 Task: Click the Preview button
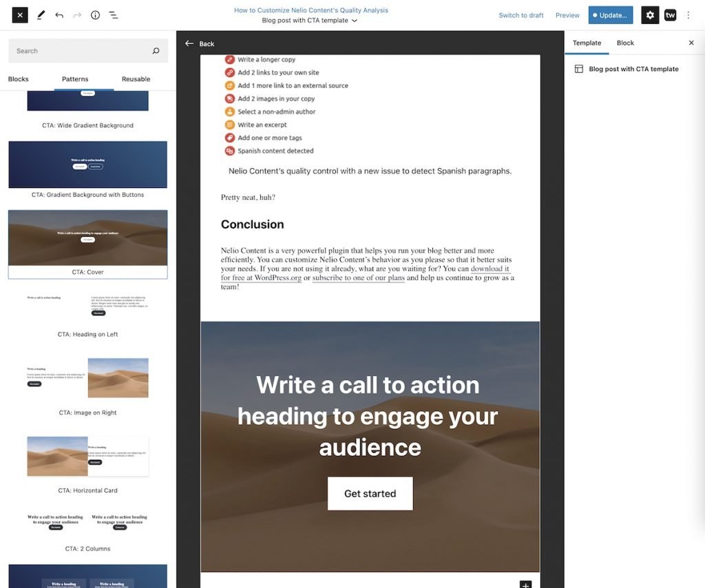[x=567, y=15]
